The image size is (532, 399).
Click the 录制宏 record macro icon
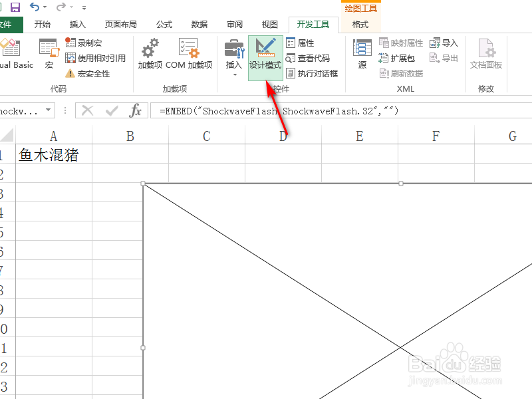tap(71, 42)
